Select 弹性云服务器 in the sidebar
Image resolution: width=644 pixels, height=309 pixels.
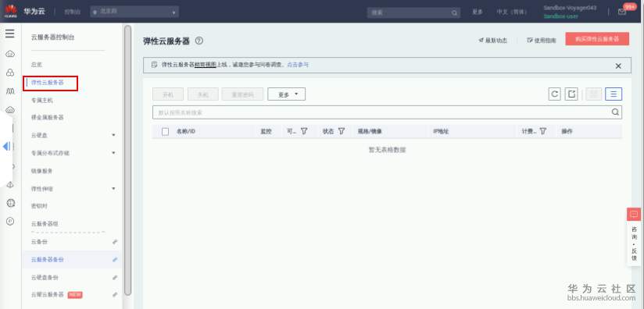coord(48,83)
